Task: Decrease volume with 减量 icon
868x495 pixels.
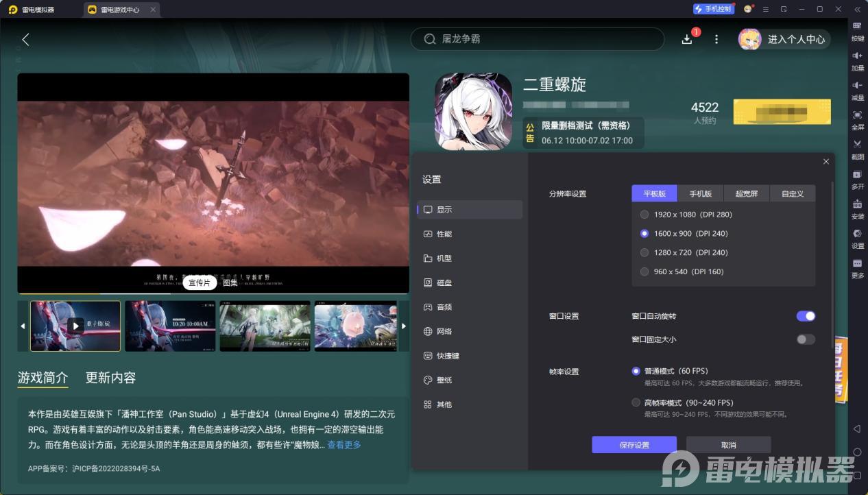Action: coord(858,90)
